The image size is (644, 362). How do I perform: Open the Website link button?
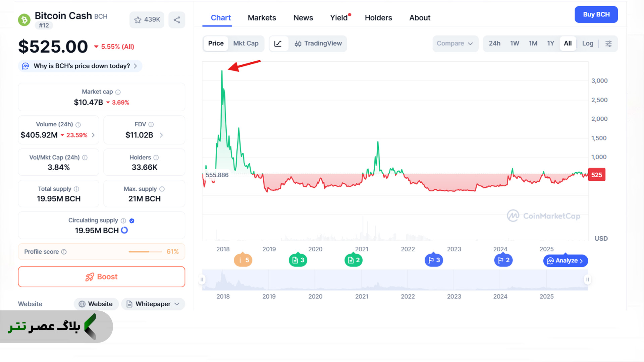(x=96, y=304)
